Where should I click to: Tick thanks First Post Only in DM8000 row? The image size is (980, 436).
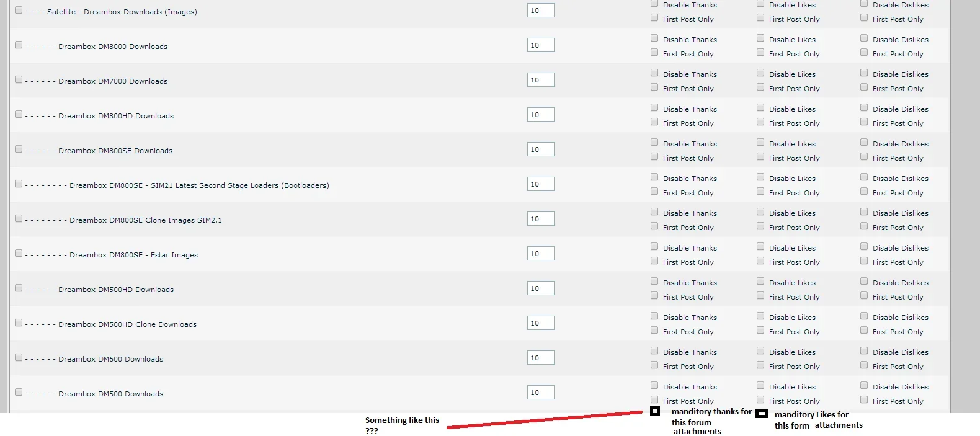pos(654,52)
